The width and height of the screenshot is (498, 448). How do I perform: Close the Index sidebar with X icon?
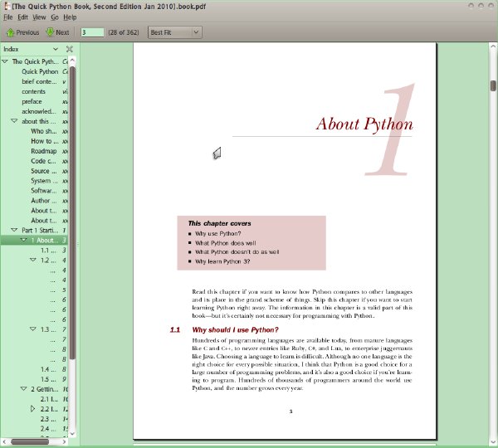click(x=69, y=49)
